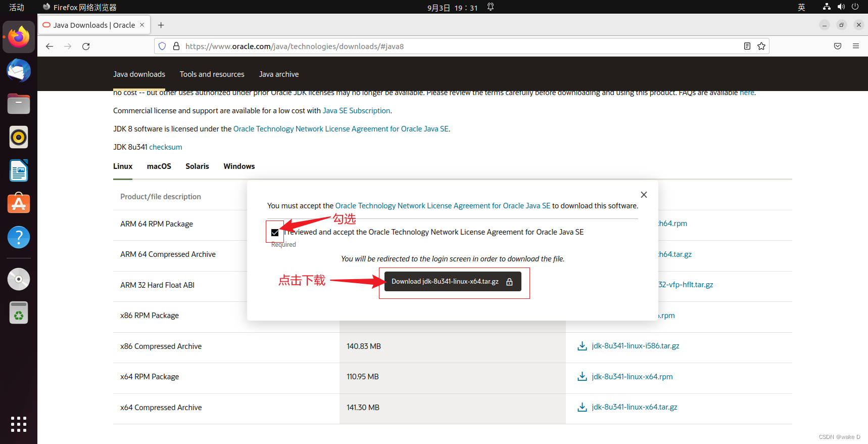Viewport: 868px width, 444px height.
Task: View site security padlock info
Action: tap(176, 46)
